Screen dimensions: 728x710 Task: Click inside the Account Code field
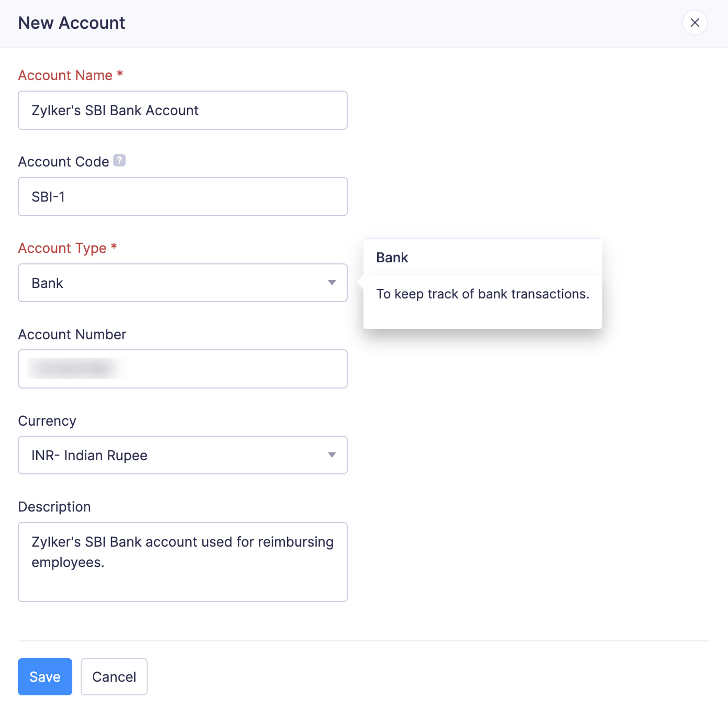coord(182,197)
